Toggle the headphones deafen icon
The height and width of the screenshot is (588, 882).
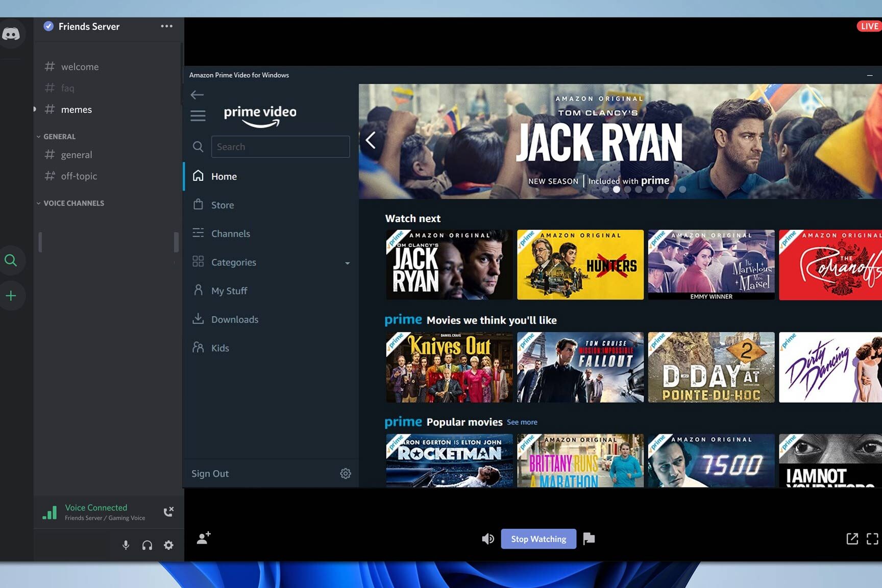pos(147,545)
